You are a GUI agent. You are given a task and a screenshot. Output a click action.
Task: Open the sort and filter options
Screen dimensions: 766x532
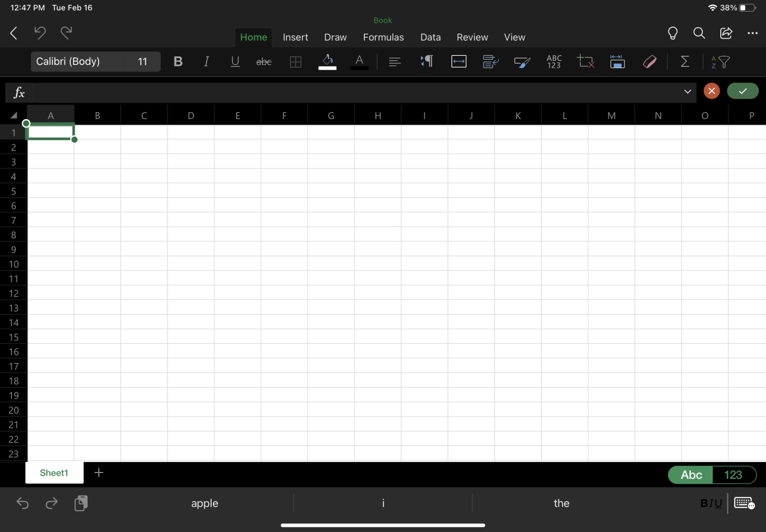tap(719, 62)
